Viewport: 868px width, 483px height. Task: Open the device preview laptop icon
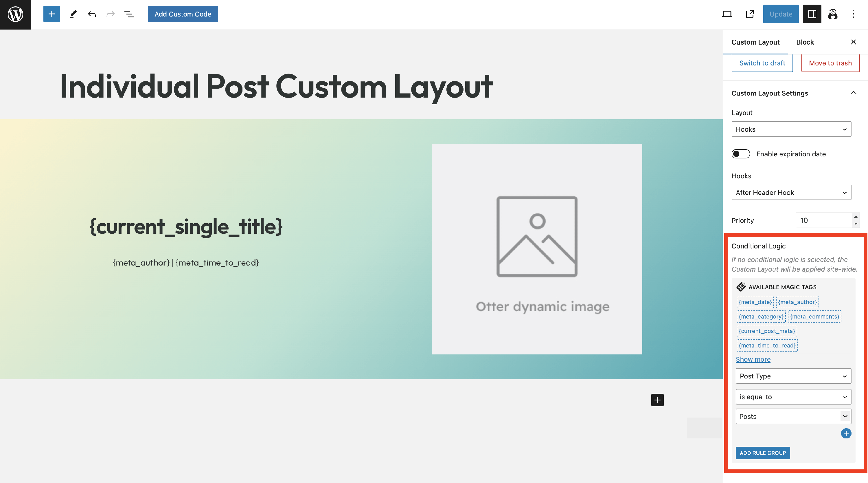pyautogui.click(x=727, y=14)
